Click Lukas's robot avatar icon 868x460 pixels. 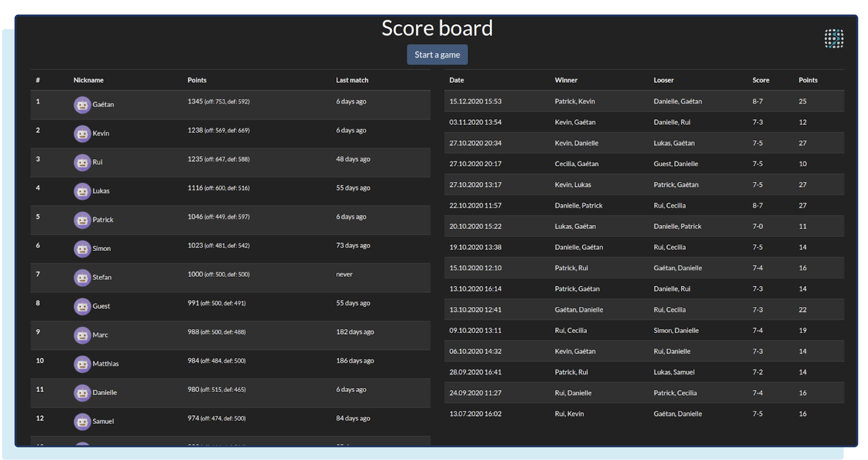click(x=82, y=191)
